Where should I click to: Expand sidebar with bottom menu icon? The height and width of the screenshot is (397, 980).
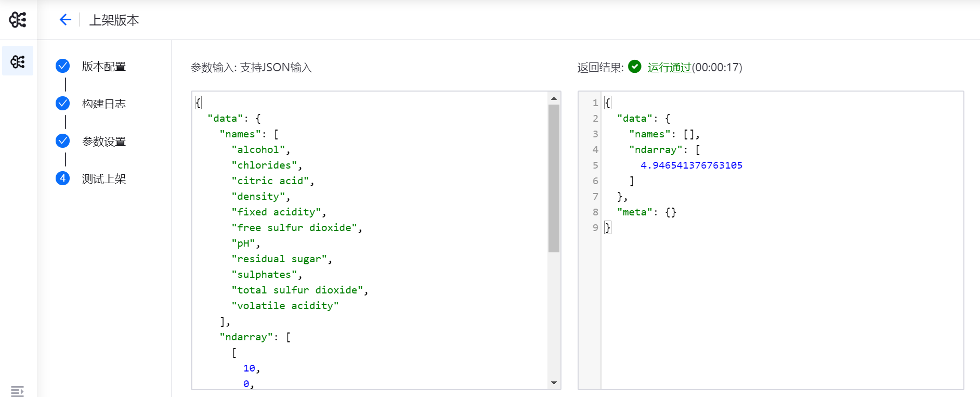[17, 391]
